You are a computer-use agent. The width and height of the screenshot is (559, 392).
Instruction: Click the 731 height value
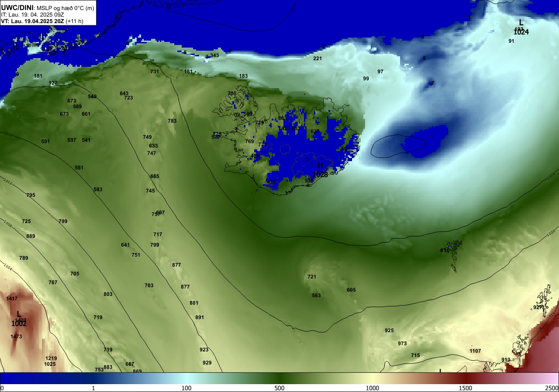(155, 72)
